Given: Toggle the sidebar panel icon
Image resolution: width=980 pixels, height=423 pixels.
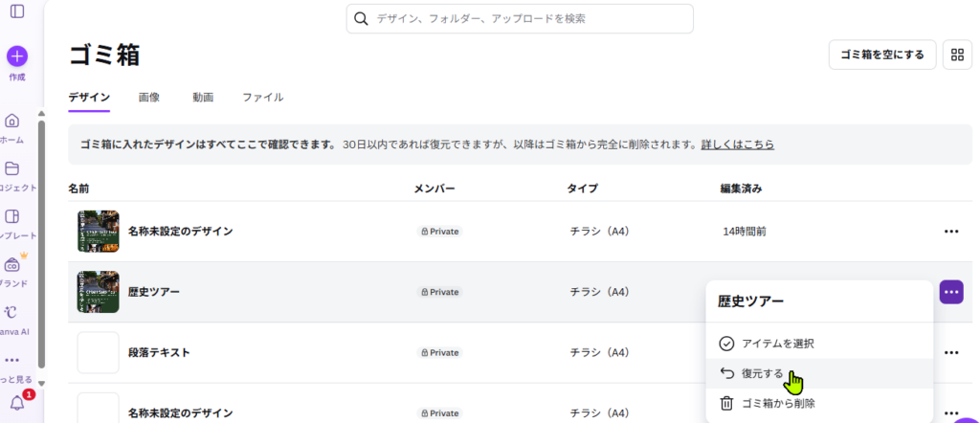Looking at the screenshot, I should coord(17,11).
